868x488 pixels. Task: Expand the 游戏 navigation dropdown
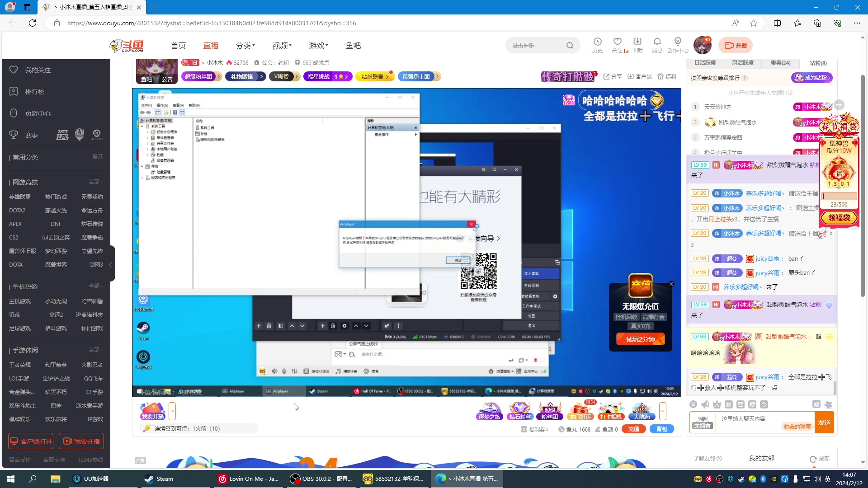click(318, 46)
